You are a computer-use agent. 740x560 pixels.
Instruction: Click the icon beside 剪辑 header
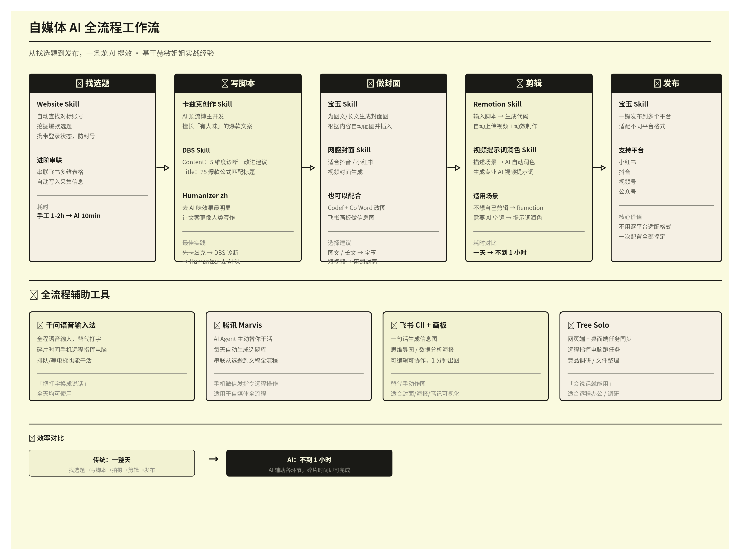tap(520, 84)
